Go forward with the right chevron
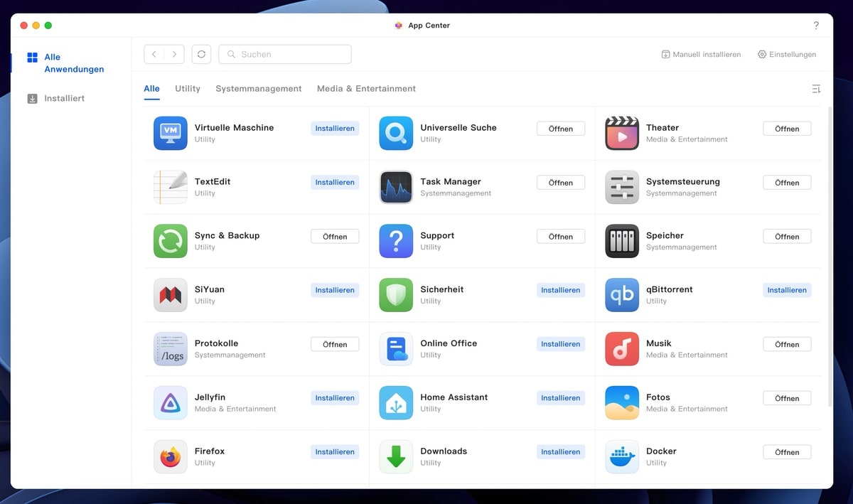The height and width of the screenshot is (504, 853). pos(174,54)
